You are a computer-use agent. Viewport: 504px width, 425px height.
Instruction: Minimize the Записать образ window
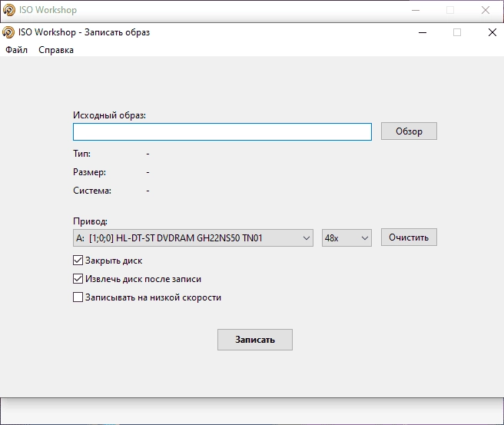(423, 32)
